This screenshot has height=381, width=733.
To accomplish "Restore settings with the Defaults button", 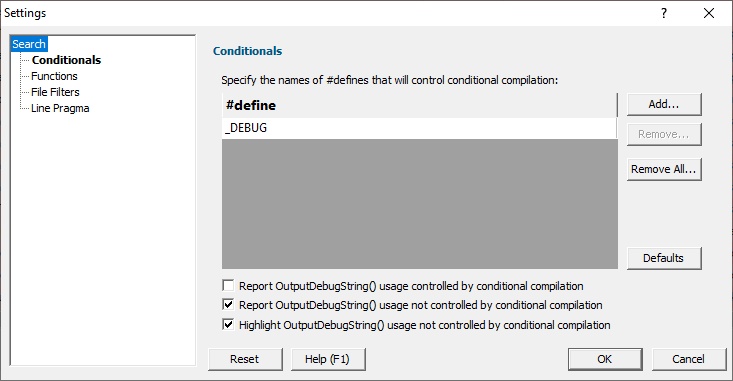I will click(664, 258).
